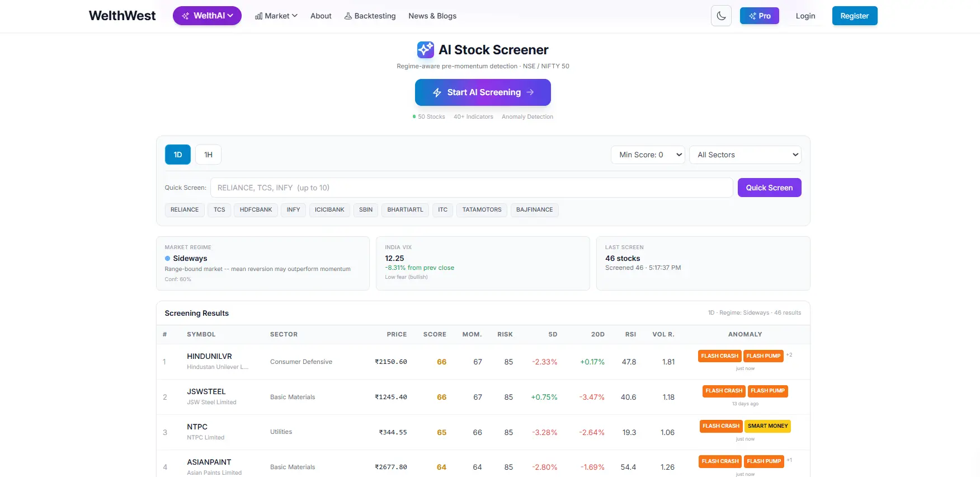Select the INFY quick chip
The width and height of the screenshot is (980, 477).
293,210
